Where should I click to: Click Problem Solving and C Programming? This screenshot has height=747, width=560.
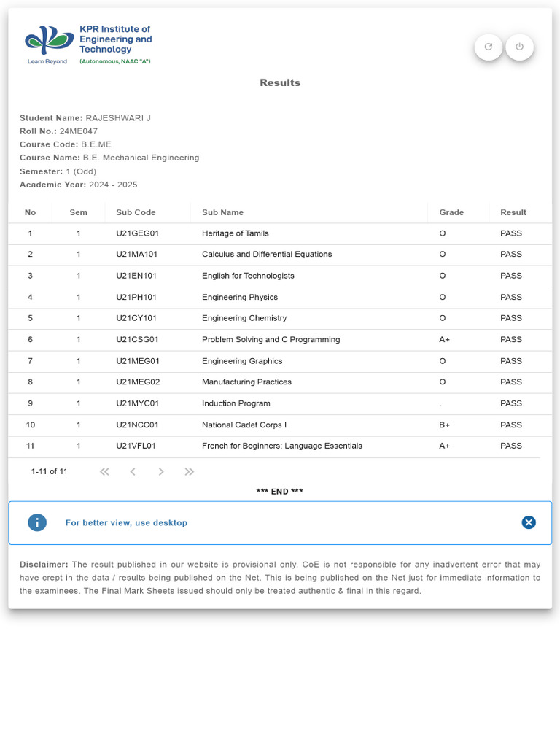(271, 340)
